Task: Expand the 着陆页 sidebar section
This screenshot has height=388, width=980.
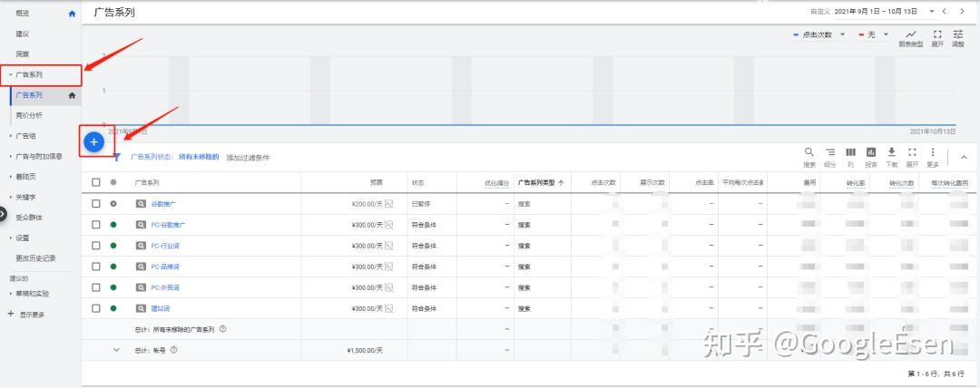Action: [11, 176]
